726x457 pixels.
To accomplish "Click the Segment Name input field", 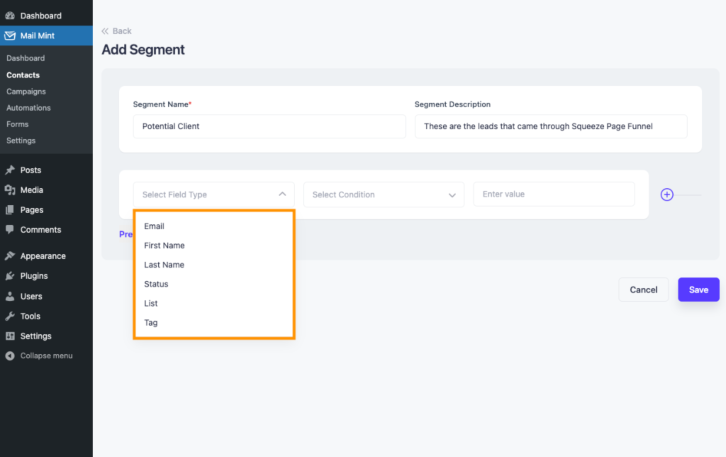I will [x=269, y=126].
